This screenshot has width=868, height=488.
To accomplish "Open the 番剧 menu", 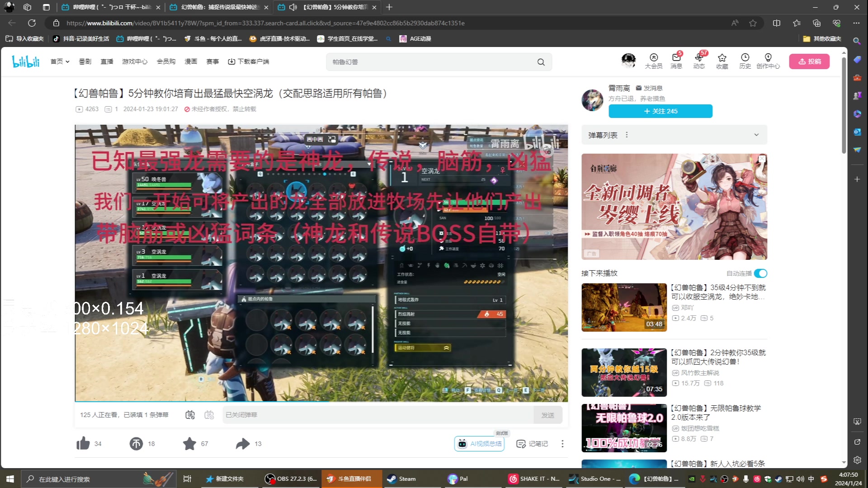I will (85, 61).
